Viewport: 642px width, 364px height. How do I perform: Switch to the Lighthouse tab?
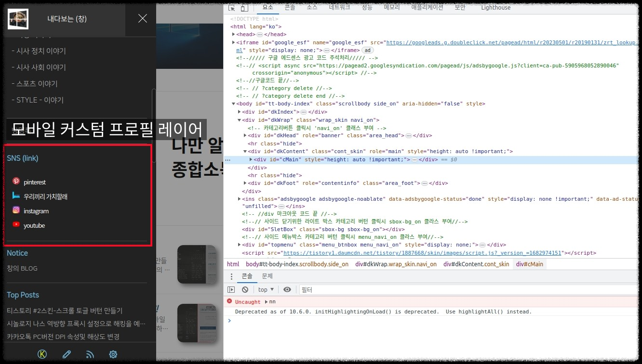coord(495,7)
